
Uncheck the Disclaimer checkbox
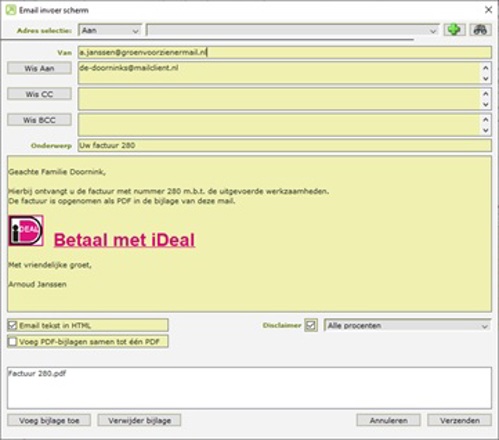(311, 325)
